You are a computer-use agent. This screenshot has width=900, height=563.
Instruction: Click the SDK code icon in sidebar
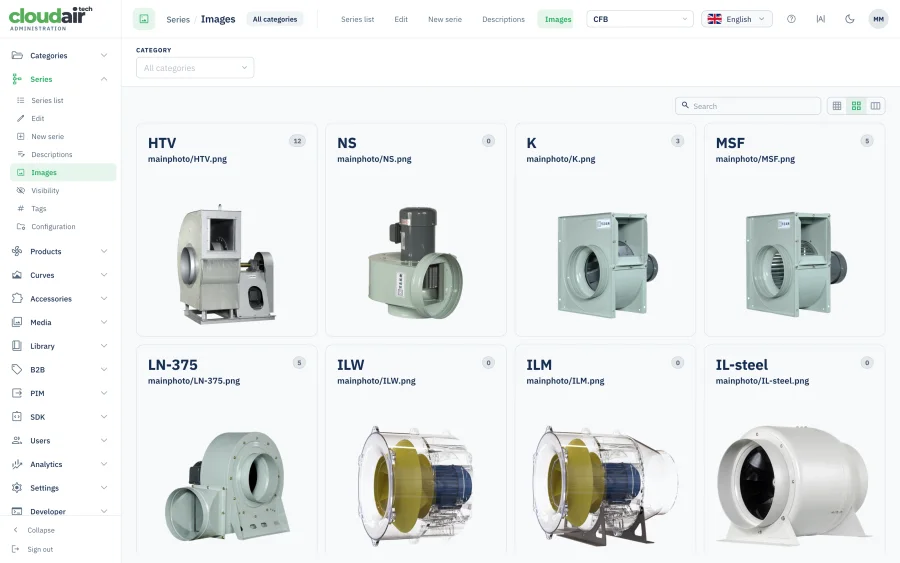point(17,417)
